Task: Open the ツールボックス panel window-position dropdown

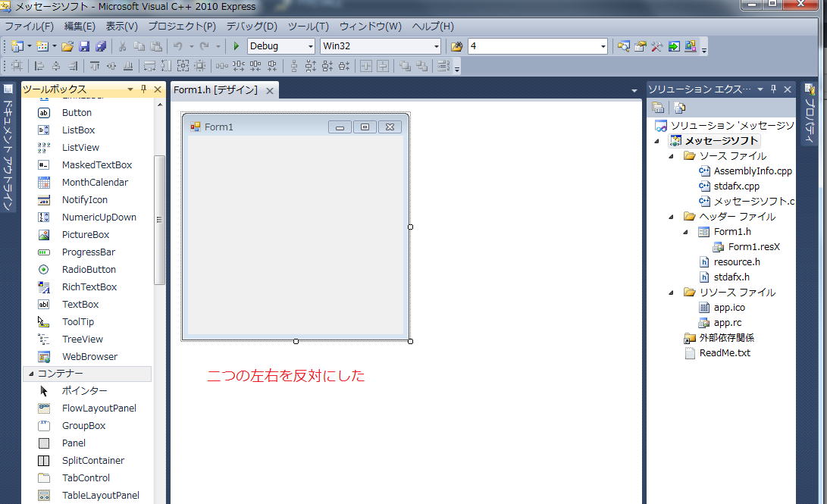Action: coord(130,89)
